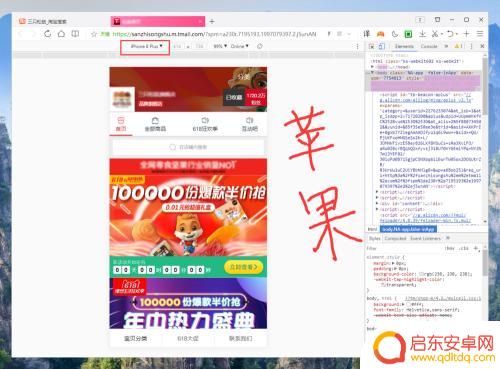
Task: Toggle night mode moon icon
Action: click(395, 34)
